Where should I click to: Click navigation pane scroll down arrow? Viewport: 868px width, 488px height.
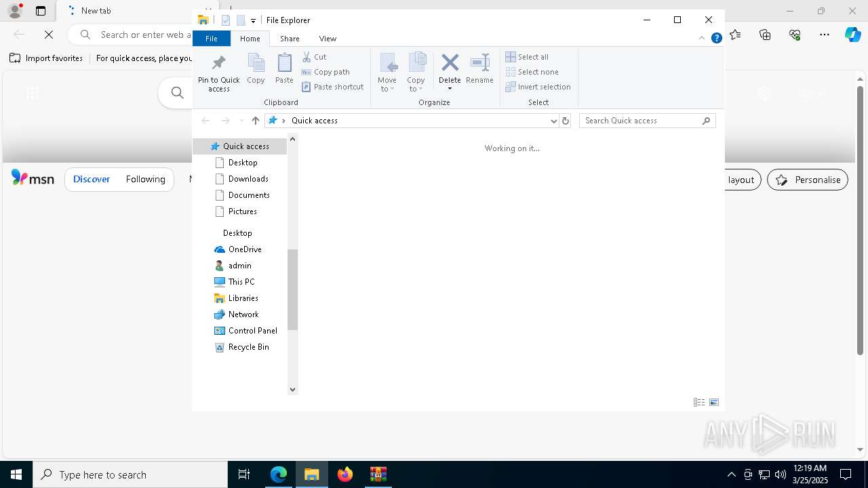coord(293,390)
